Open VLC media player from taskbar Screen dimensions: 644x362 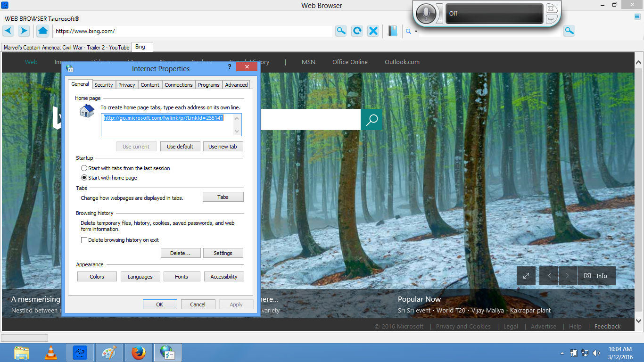tap(51, 353)
